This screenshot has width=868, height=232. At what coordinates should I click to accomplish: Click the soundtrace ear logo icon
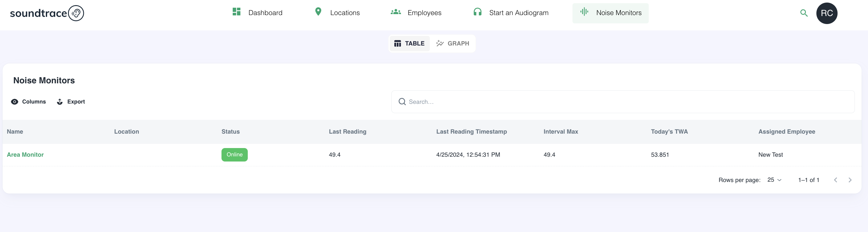click(76, 13)
